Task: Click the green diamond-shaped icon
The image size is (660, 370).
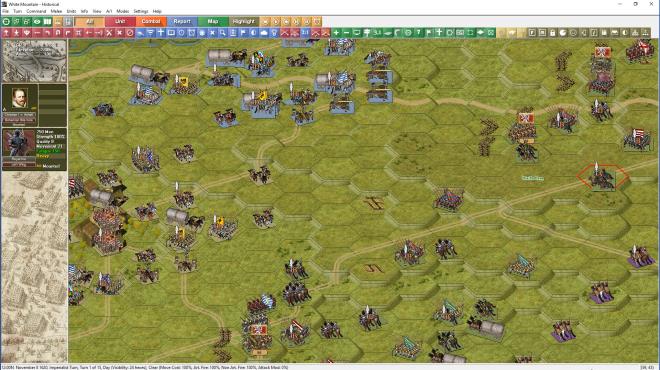Action: pos(480,32)
